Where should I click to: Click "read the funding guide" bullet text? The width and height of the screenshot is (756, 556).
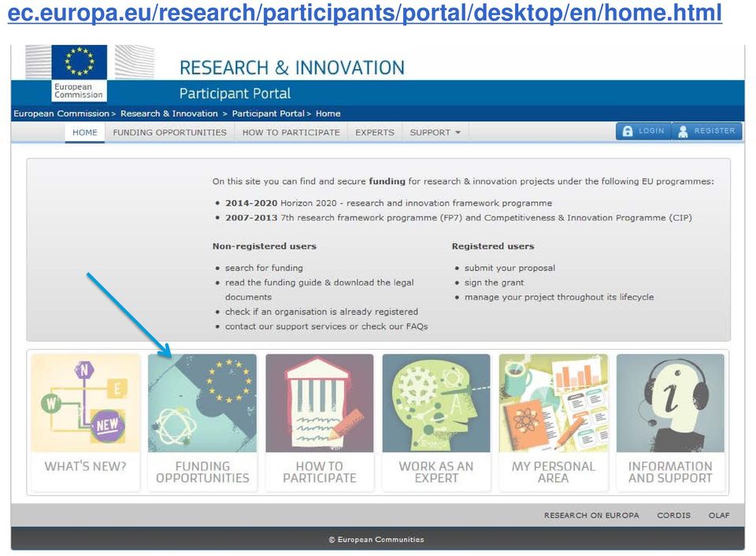point(319,290)
